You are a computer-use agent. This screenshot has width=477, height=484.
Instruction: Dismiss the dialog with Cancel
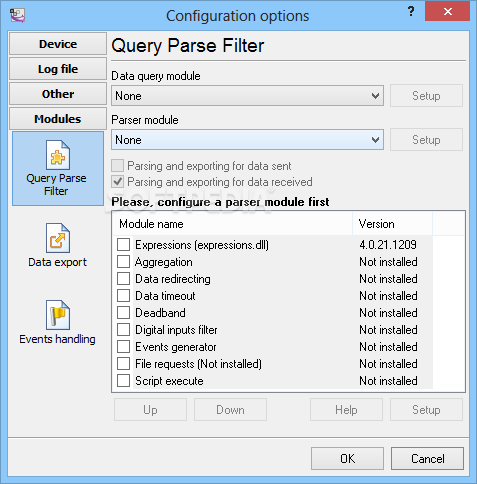click(x=427, y=459)
